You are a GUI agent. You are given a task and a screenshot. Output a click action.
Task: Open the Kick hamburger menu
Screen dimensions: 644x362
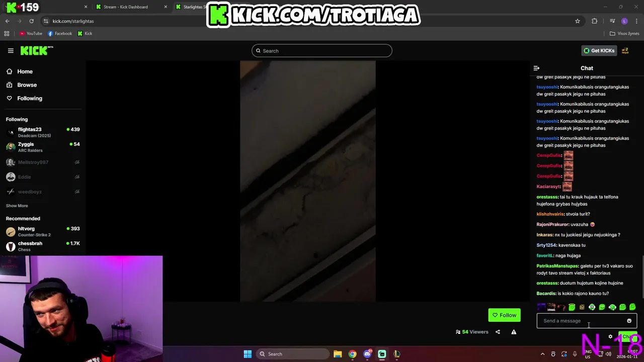point(11,51)
